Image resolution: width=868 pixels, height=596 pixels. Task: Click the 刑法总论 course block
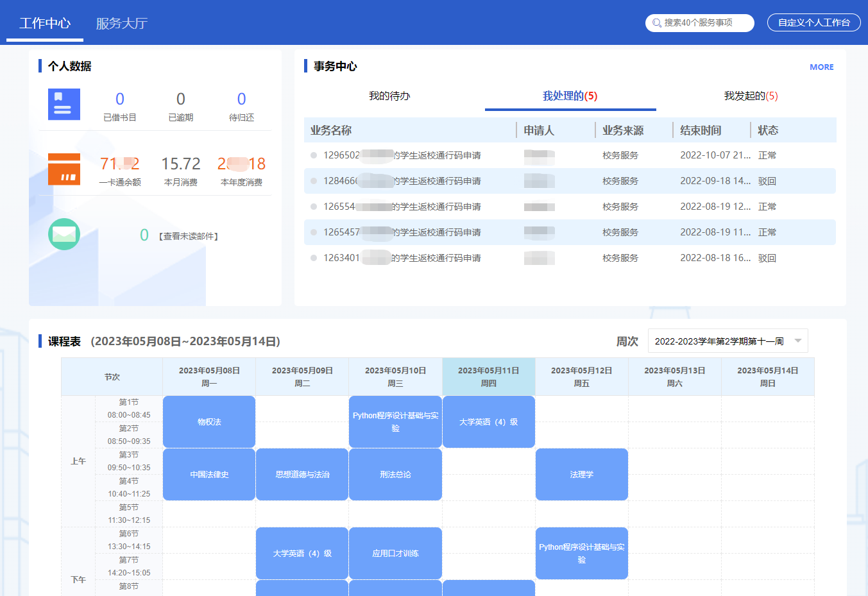pos(395,474)
